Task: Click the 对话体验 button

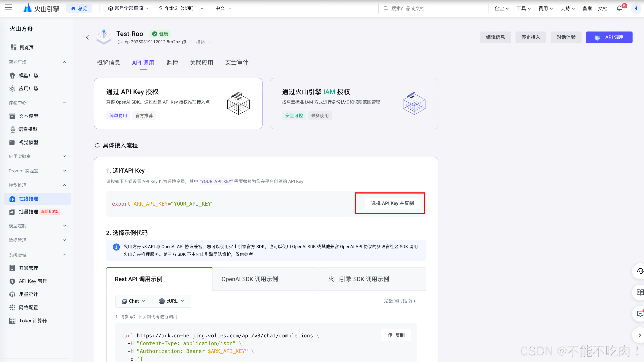Action: (x=566, y=37)
